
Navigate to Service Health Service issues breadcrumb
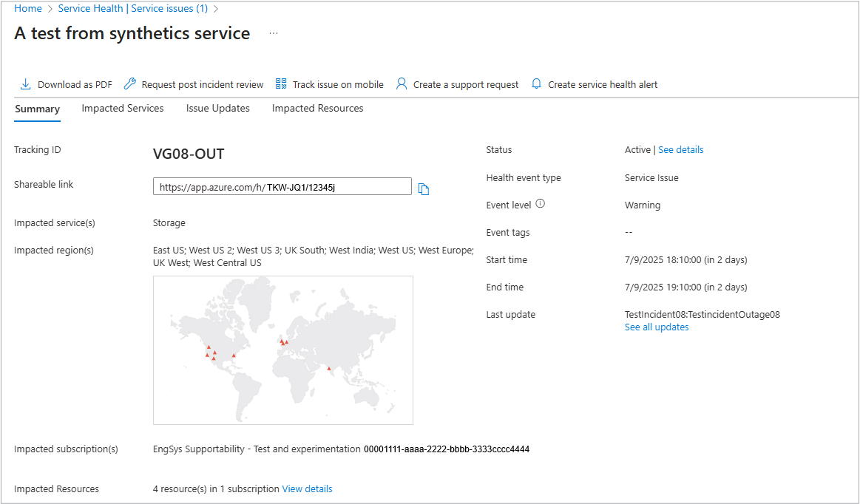coord(133,9)
